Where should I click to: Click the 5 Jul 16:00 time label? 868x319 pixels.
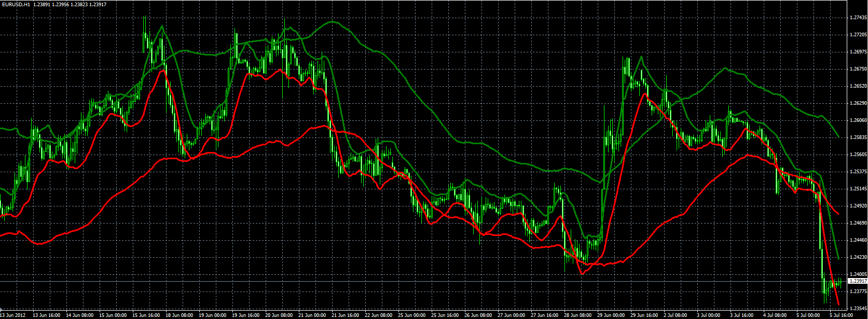click(841, 315)
